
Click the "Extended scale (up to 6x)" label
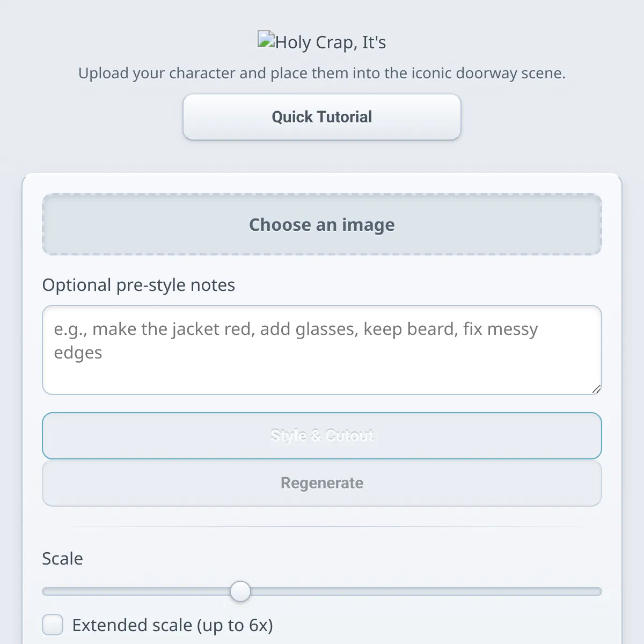[172, 625]
